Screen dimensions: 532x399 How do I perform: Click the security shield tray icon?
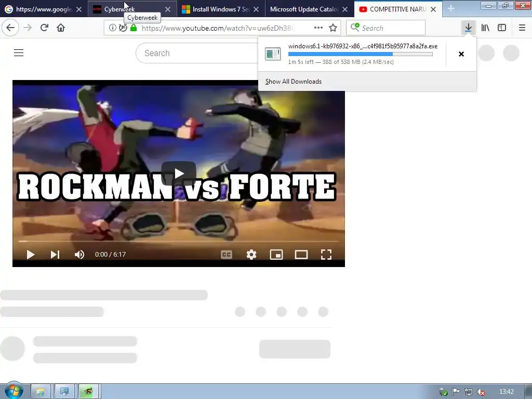[x=443, y=392]
